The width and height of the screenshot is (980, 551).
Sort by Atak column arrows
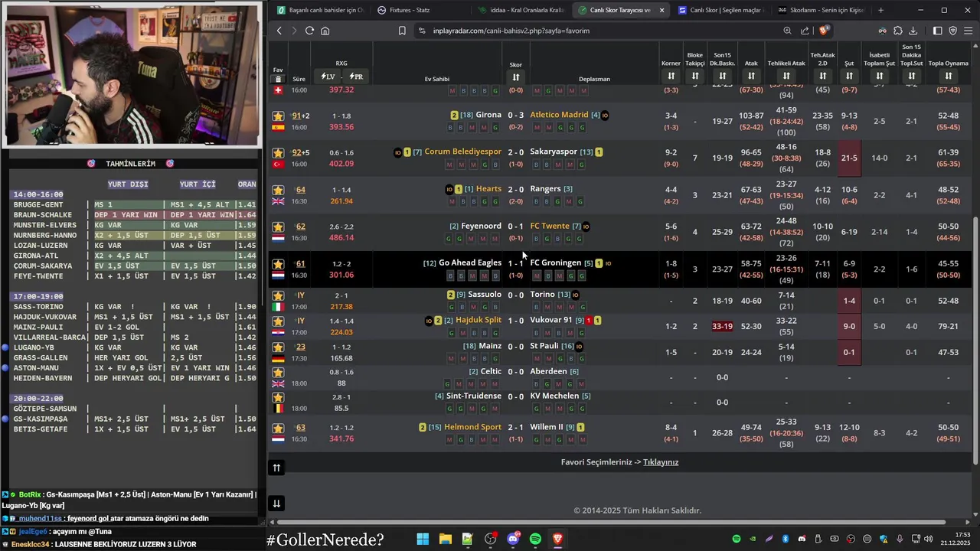pyautogui.click(x=751, y=76)
